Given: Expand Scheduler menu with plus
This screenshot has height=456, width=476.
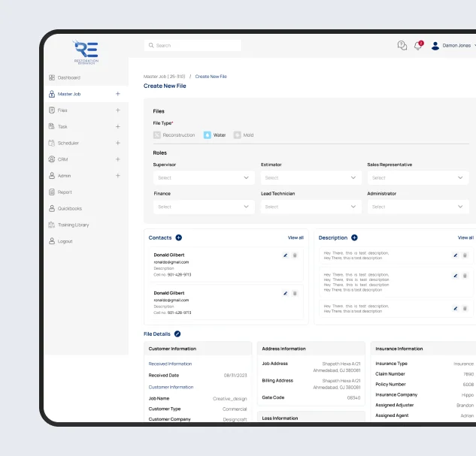Looking at the screenshot, I should point(118,143).
